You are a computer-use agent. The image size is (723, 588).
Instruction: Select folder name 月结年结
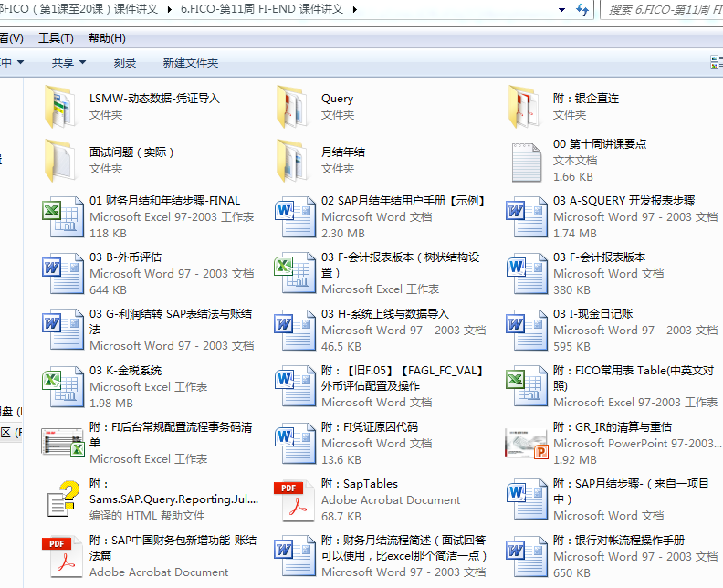343,152
